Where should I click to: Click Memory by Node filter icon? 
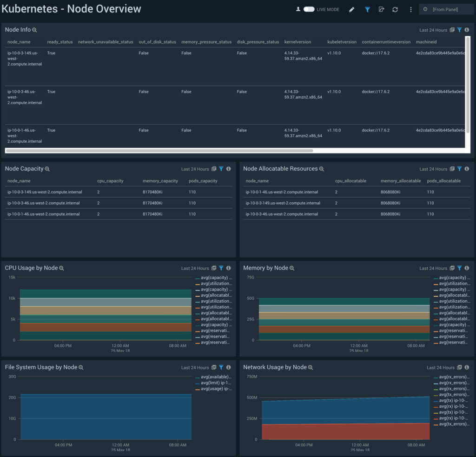pyautogui.click(x=460, y=268)
